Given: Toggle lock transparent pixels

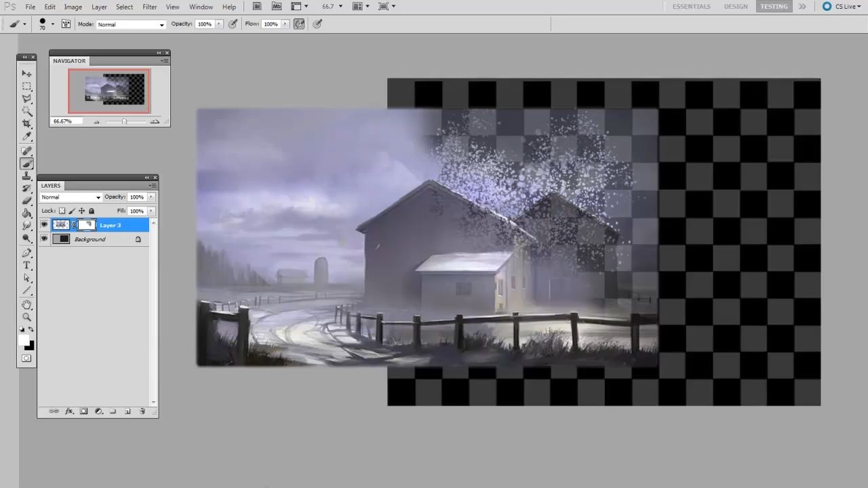Looking at the screenshot, I should (62, 211).
